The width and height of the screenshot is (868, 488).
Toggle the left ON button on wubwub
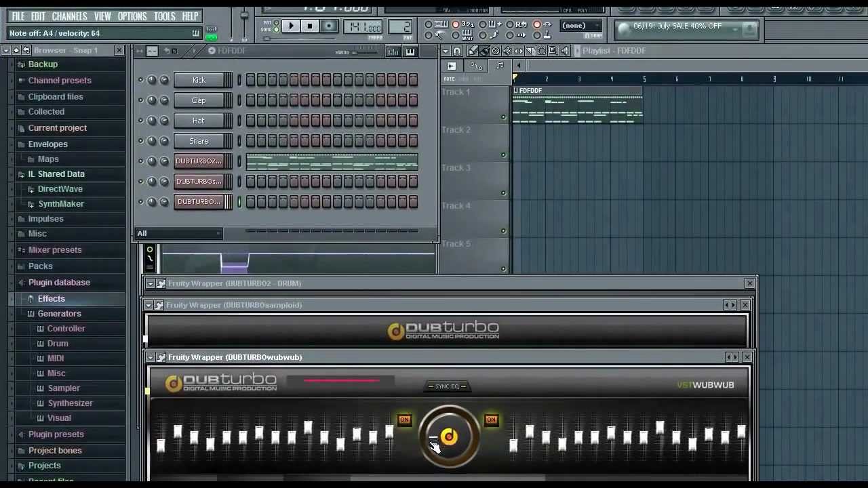tap(404, 420)
